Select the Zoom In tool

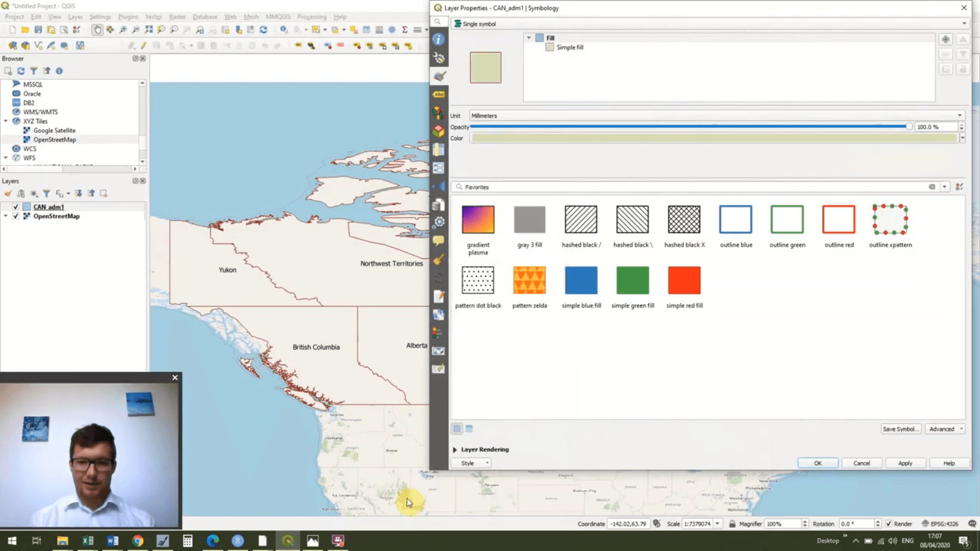tap(122, 30)
